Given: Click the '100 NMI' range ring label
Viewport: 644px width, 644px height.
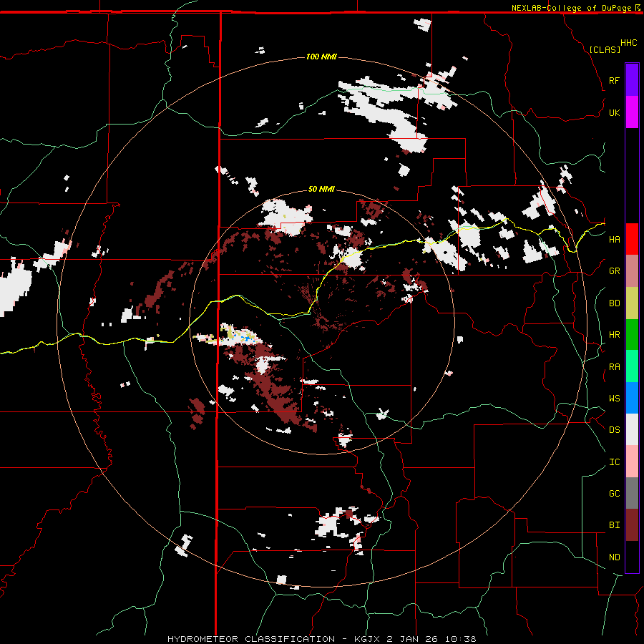Looking at the screenshot, I should [321, 57].
